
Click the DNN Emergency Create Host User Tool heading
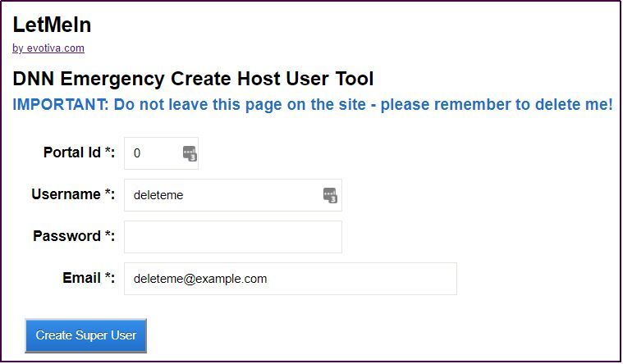click(x=193, y=79)
